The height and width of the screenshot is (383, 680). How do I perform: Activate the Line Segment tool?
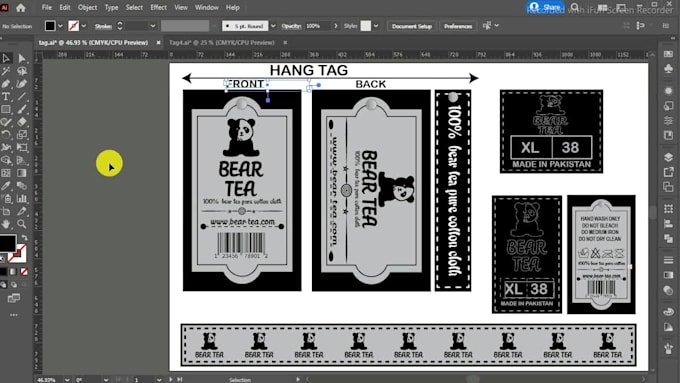tap(22, 96)
